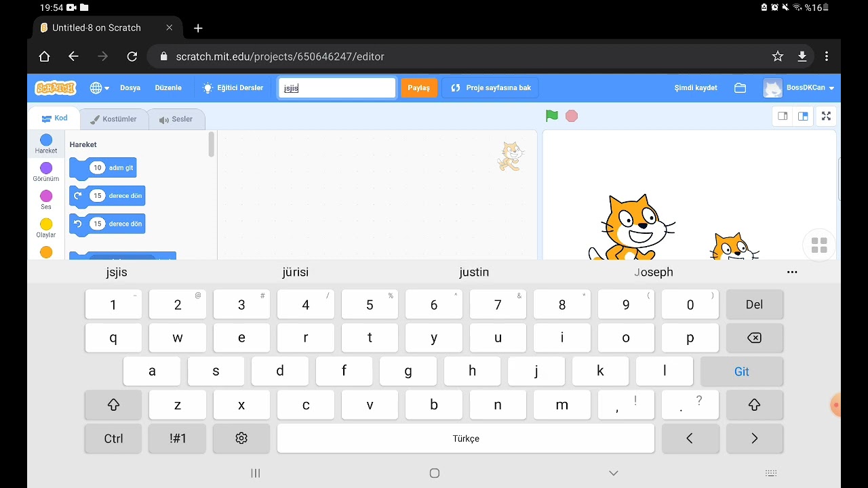Open the My Stuff folder icon

pos(740,88)
